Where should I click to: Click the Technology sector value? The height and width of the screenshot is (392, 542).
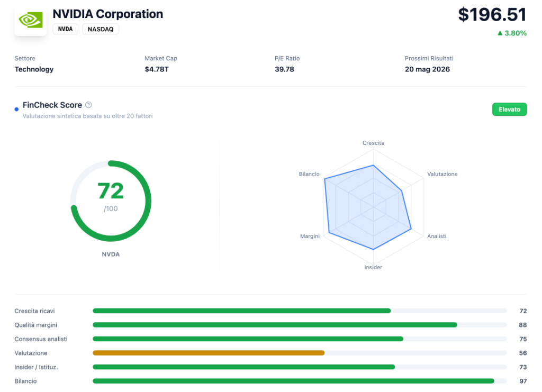click(x=34, y=69)
